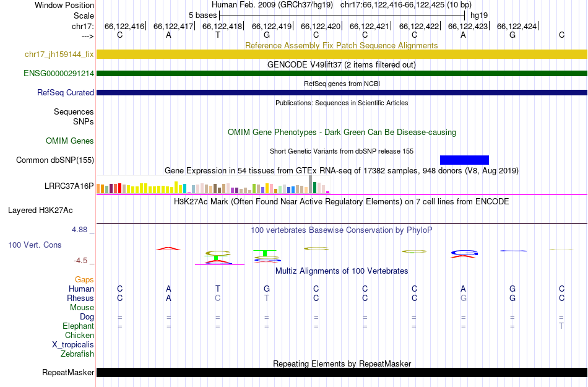Click the Layered H3K27Ac track label
Screen dimensions: 588x387
point(40,211)
